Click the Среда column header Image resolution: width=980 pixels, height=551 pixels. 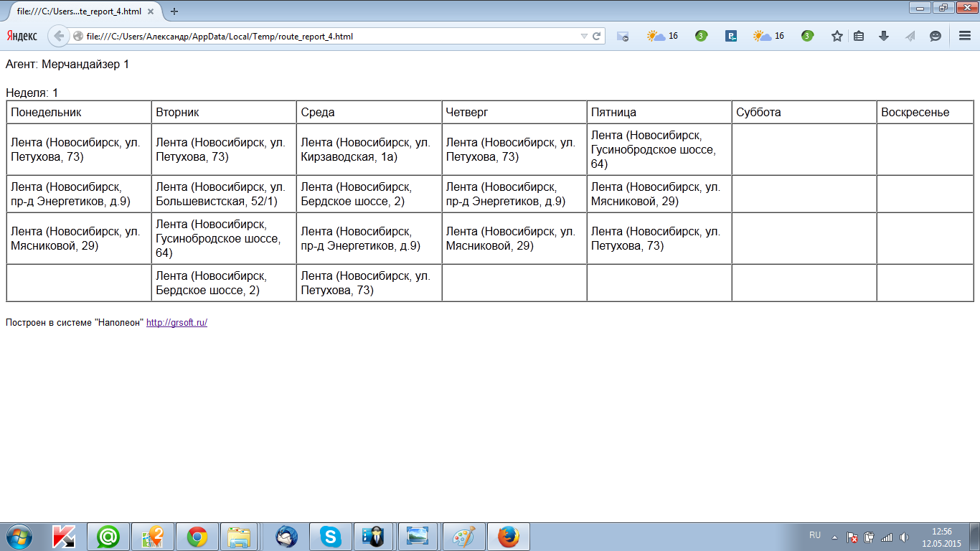point(369,113)
